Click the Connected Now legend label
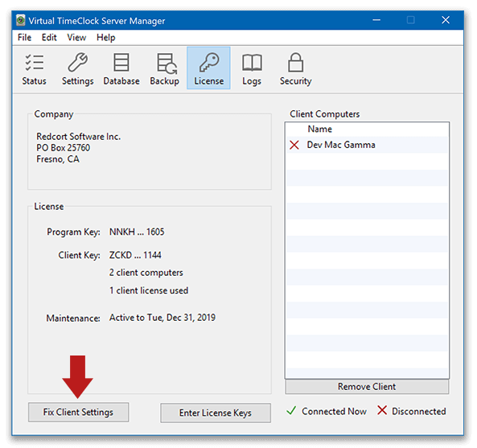The height and width of the screenshot is (448, 477). [x=334, y=411]
